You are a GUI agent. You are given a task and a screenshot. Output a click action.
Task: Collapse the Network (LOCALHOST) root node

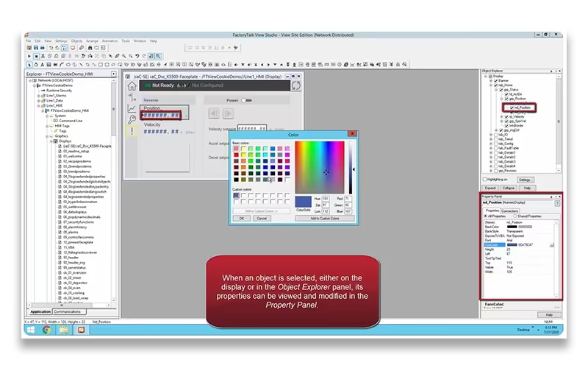pos(30,80)
